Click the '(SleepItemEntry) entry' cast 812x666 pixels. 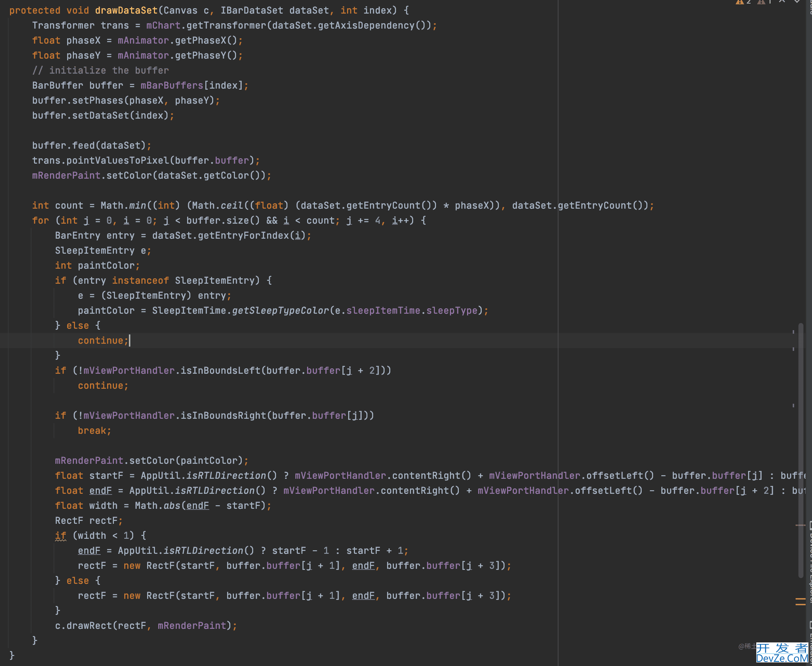pos(163,295)
